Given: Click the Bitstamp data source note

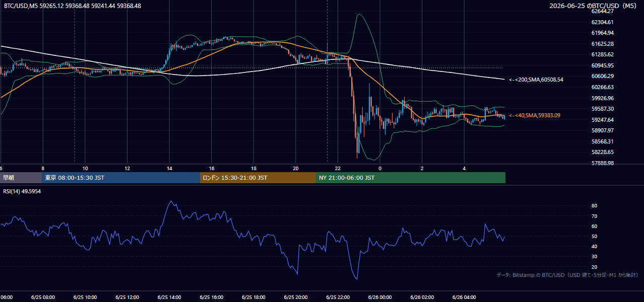Looking at the screenshot, I should point(567,275).
